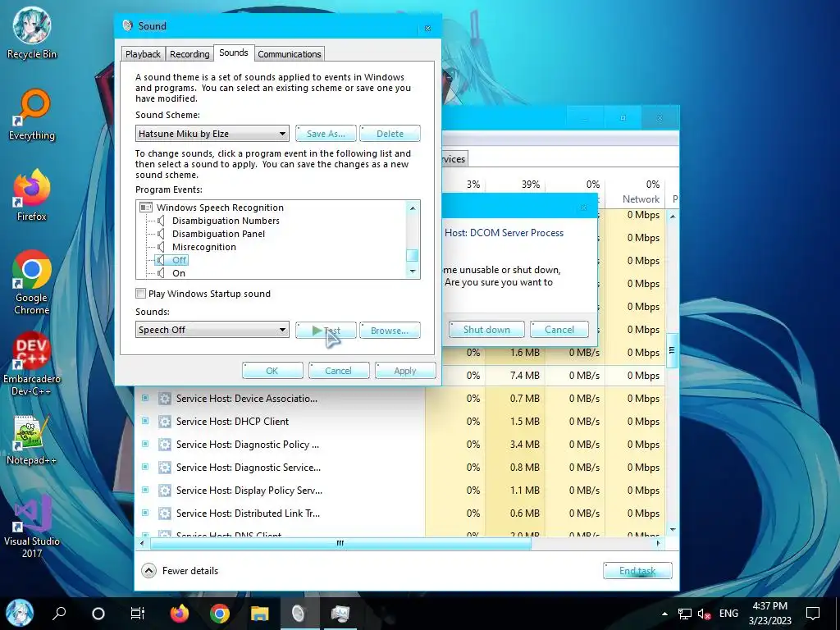The height and width of the screenshot is (630, 840).
Task: Open File Explorer from the taskbar
Action: click(x=260, y=614)
